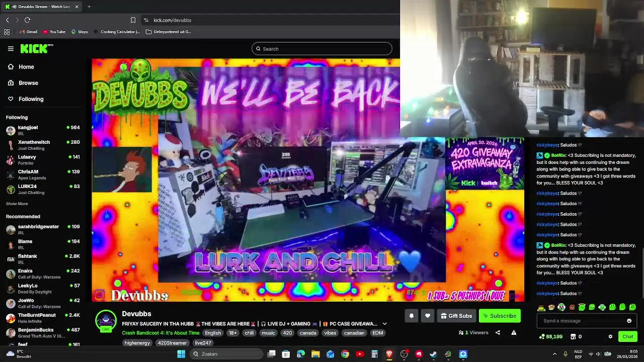Click the EDM tag
644x362 pixels.
click(377, 333)
